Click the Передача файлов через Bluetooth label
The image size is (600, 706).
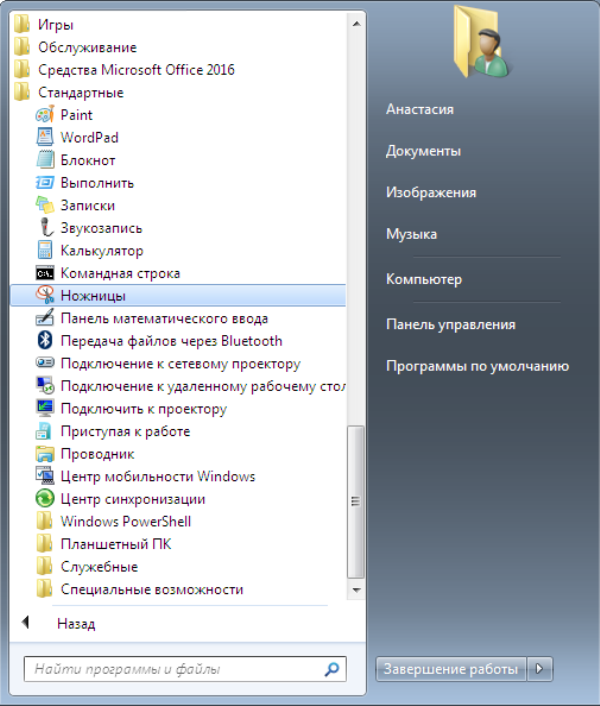[171, 341]
